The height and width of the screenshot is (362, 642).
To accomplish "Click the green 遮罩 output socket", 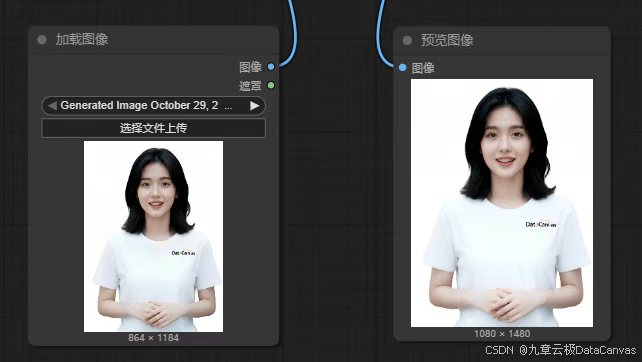I will click(x=271, y=86).
